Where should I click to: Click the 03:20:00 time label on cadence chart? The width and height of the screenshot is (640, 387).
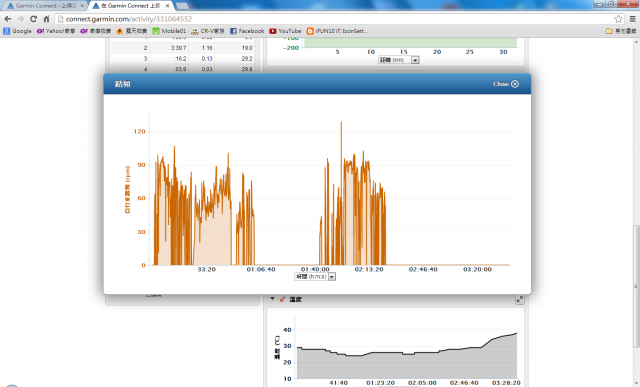pos(477,269)
